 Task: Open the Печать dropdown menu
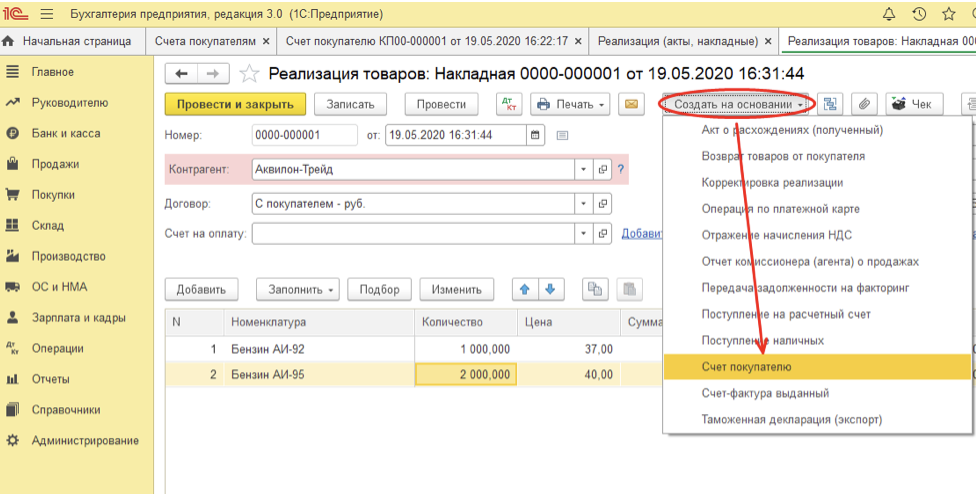[x=570, y=104]
